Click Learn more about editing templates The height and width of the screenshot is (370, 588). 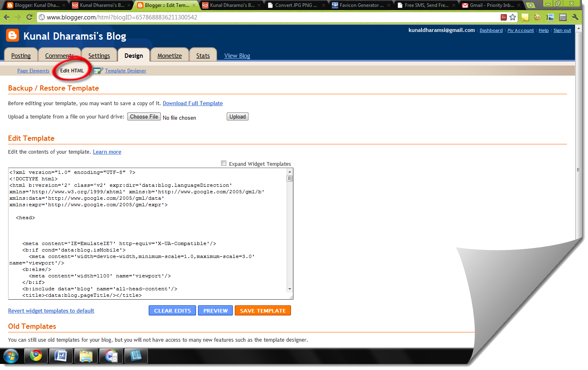click(107, 152)
